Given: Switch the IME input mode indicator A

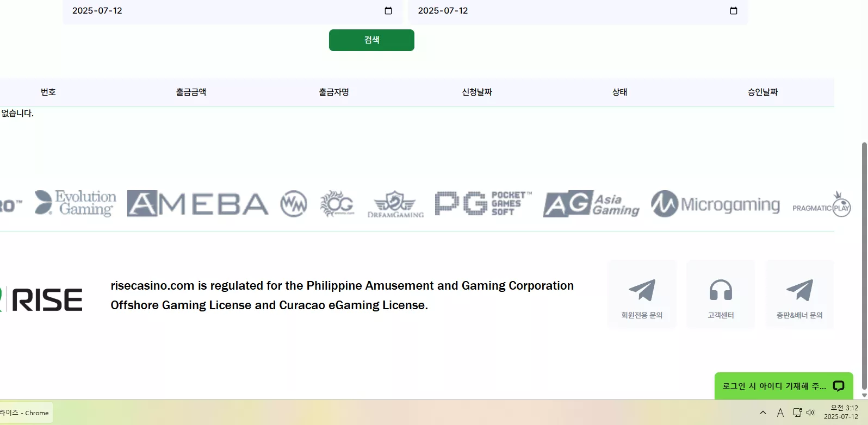Looking at the screenshot, I should click(780, 412).
